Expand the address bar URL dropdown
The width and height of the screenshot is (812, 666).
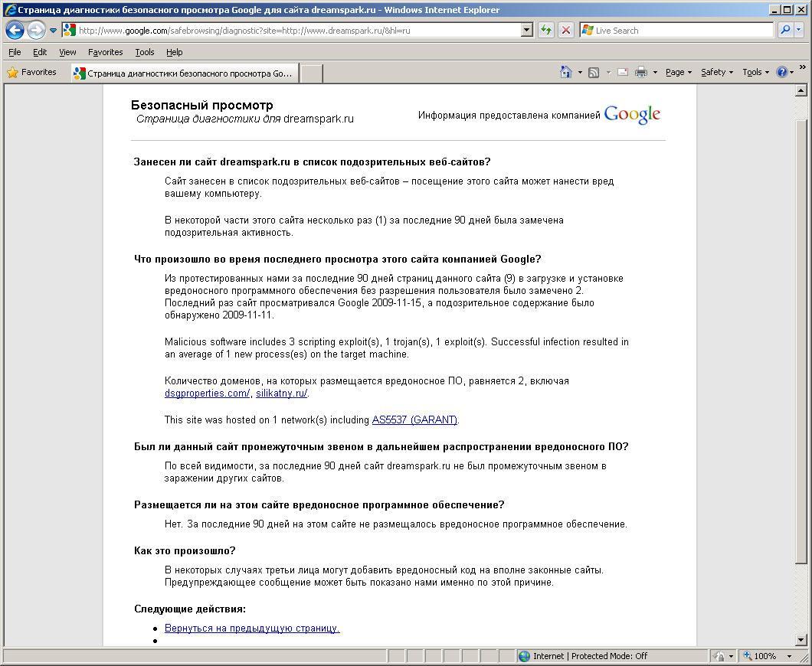point(526,31)
